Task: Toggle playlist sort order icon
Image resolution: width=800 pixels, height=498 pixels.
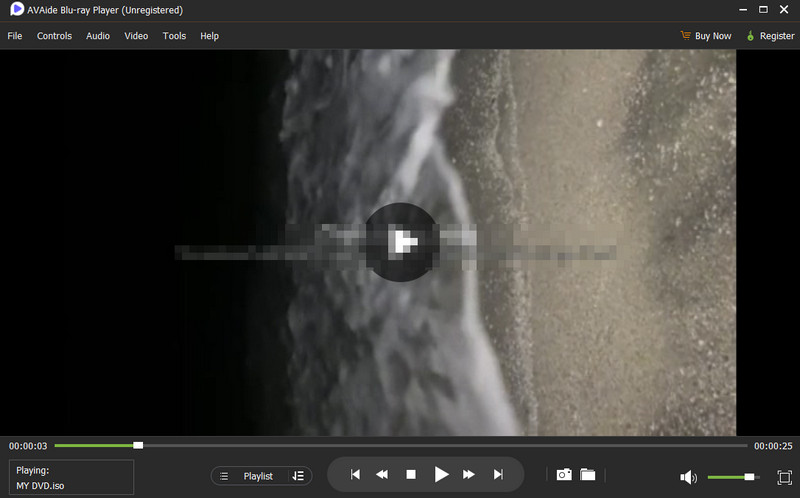Action: [x=298, y=476]
